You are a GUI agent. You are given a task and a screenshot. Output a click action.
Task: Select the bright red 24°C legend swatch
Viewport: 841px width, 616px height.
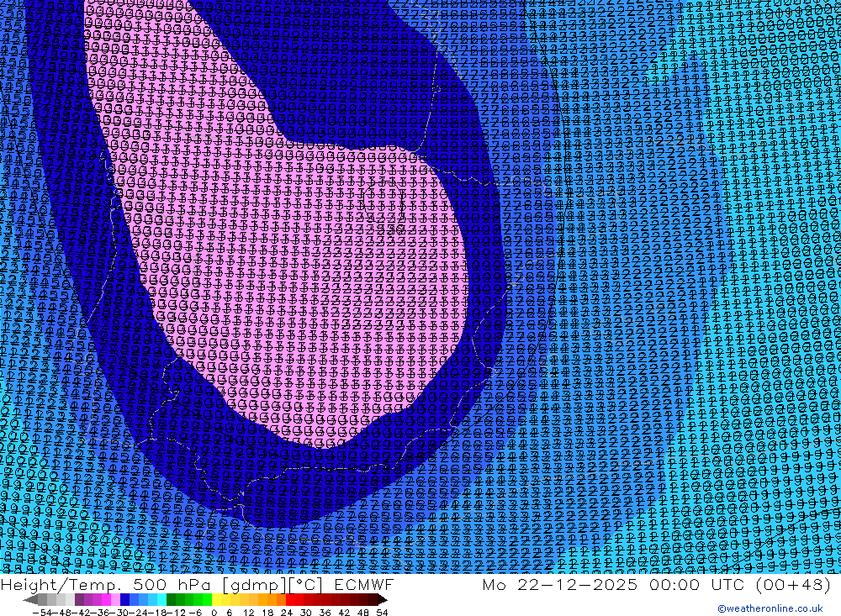coord(290,599)
